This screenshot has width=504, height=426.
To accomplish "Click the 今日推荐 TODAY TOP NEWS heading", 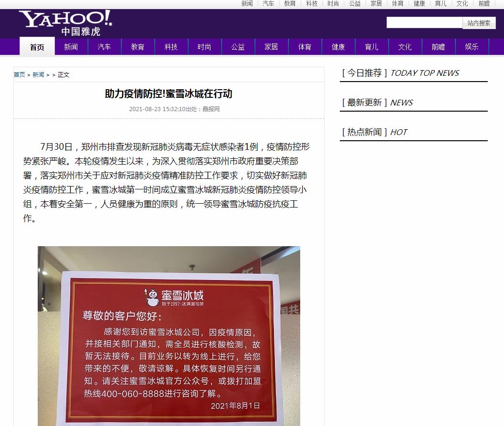I will 401,73.
